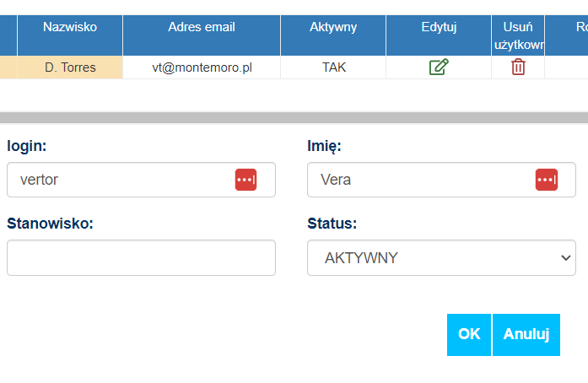588x383 pixels.
Task: Select the D. Torres name cell
Action: coord(70,67)
